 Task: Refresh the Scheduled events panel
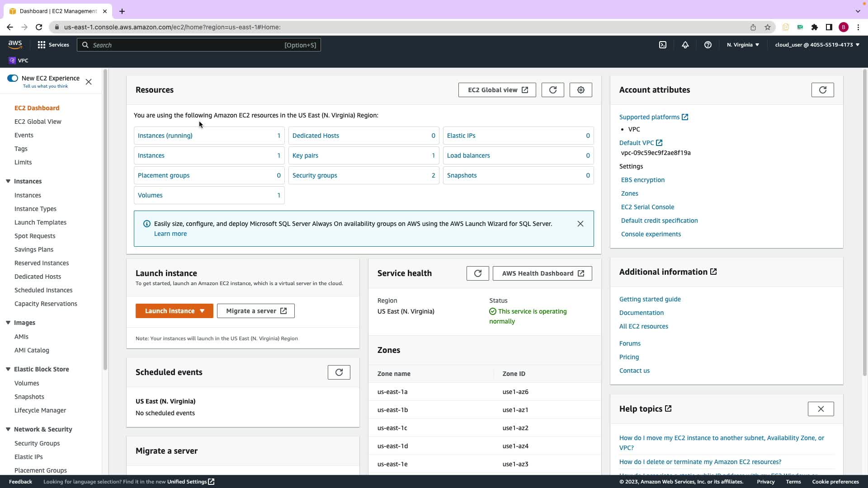pyautogui.click(x=339, y=372)
